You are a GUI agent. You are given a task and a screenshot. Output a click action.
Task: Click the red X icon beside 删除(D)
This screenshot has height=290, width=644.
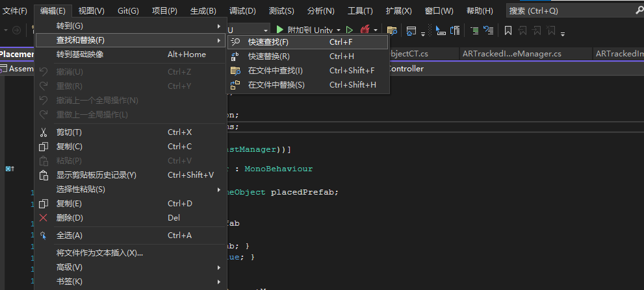pos(43,218)
